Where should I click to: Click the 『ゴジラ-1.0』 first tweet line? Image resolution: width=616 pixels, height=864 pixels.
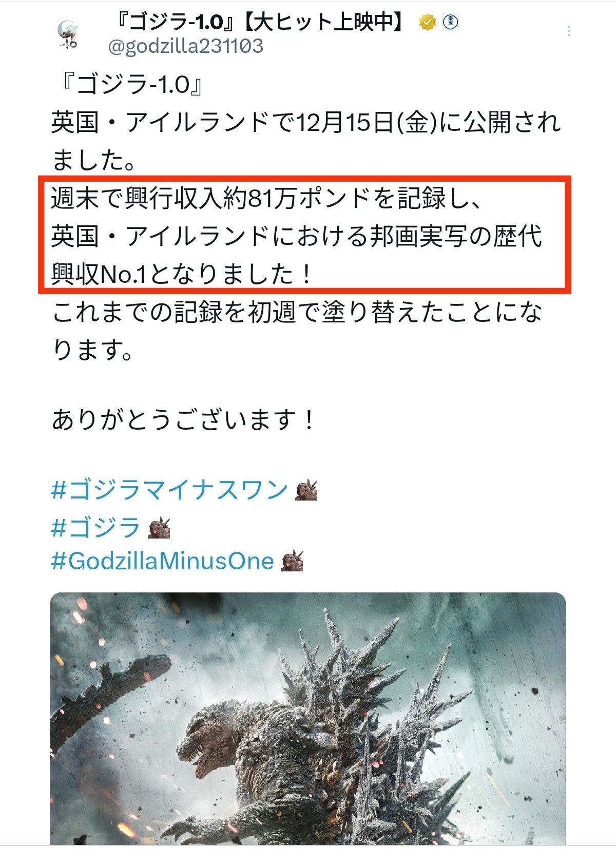128,85
